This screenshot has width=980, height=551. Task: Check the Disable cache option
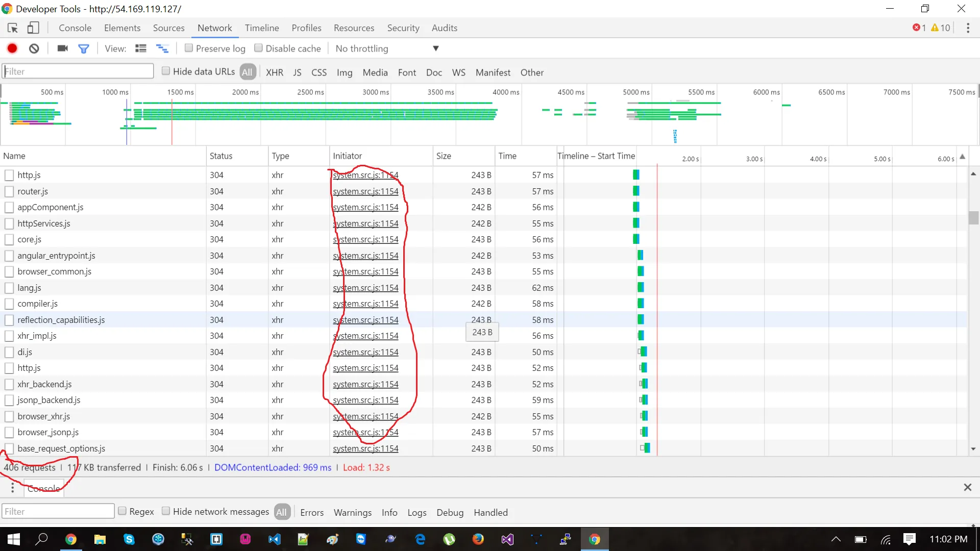click(x=259, y=48)
